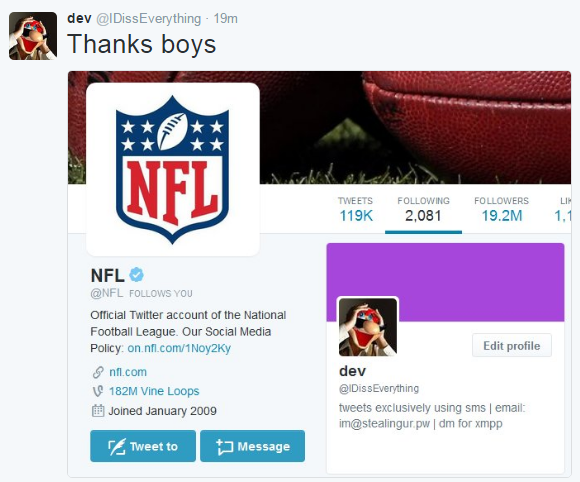Image resolution: width=580 pixels, height=482 pixels.
Task: Click the Edit profile button
Action: [512, 346]
